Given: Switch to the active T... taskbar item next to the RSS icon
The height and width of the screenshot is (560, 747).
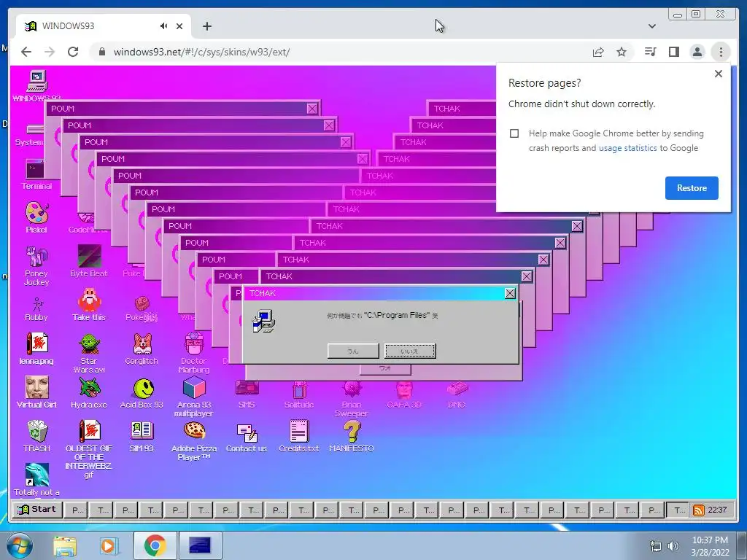Looking at the screenshot, I should point(678,510).
